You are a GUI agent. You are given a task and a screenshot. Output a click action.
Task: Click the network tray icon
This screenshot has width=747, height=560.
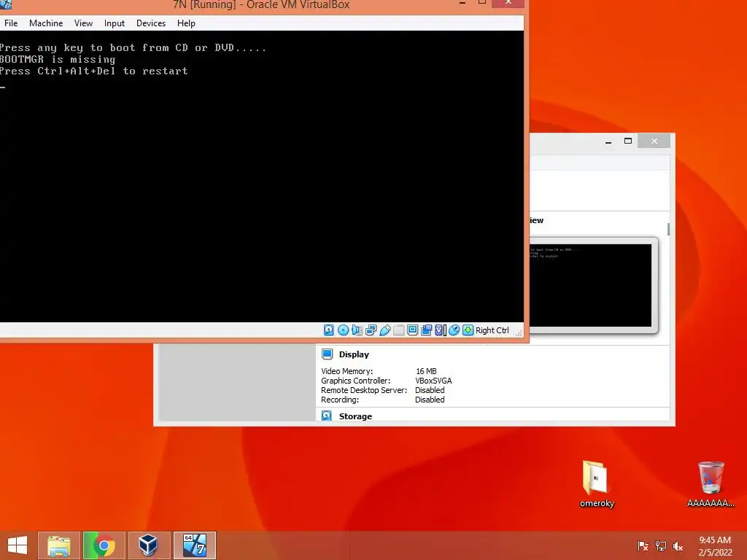661,545
